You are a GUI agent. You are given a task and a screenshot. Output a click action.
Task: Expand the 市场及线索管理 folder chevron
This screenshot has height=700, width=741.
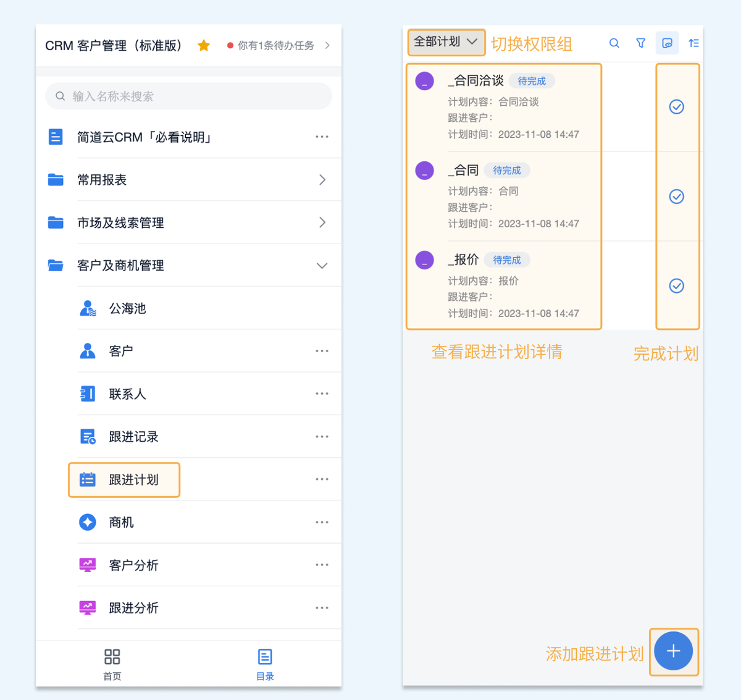[x=322, y=222]
